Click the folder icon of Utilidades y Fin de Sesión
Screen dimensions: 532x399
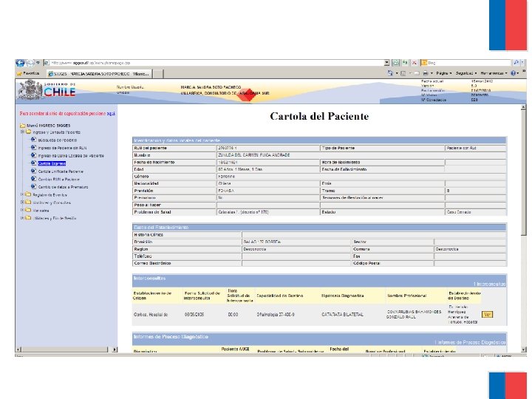pyautogui.click(x=29, y=218)
